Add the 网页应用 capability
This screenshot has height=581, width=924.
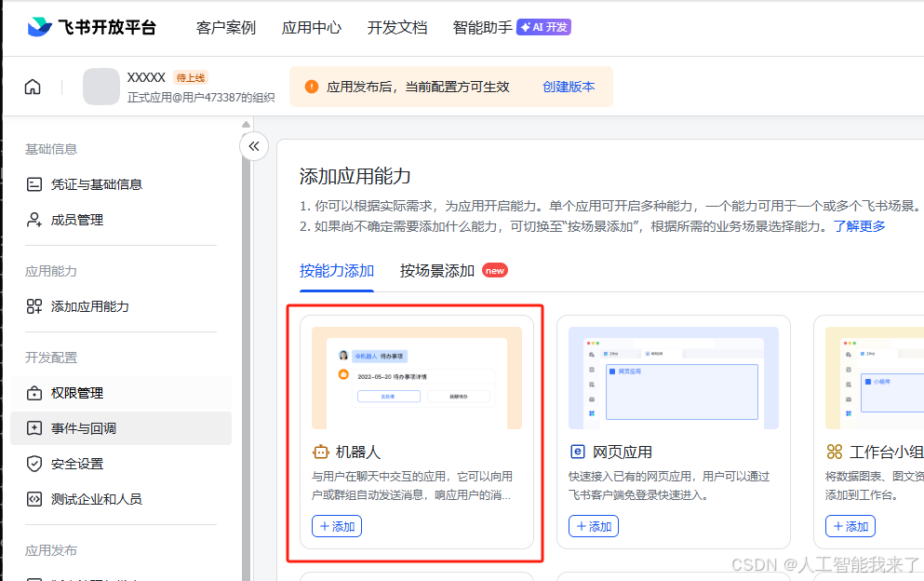pos(594,526)
